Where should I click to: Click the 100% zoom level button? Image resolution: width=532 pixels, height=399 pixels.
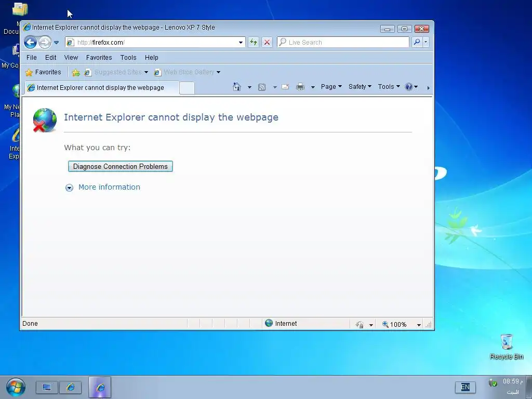point(394,324)
